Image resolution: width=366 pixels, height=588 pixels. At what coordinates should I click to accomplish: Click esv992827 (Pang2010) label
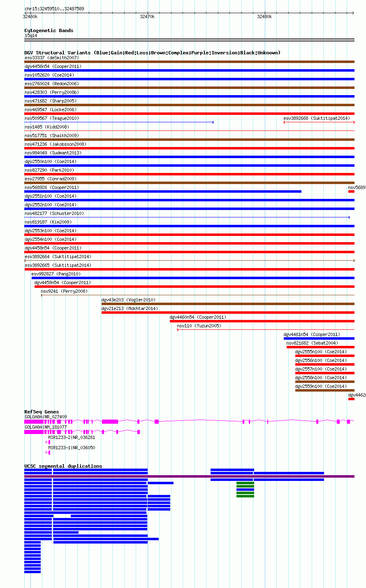(x=56, y=274)
